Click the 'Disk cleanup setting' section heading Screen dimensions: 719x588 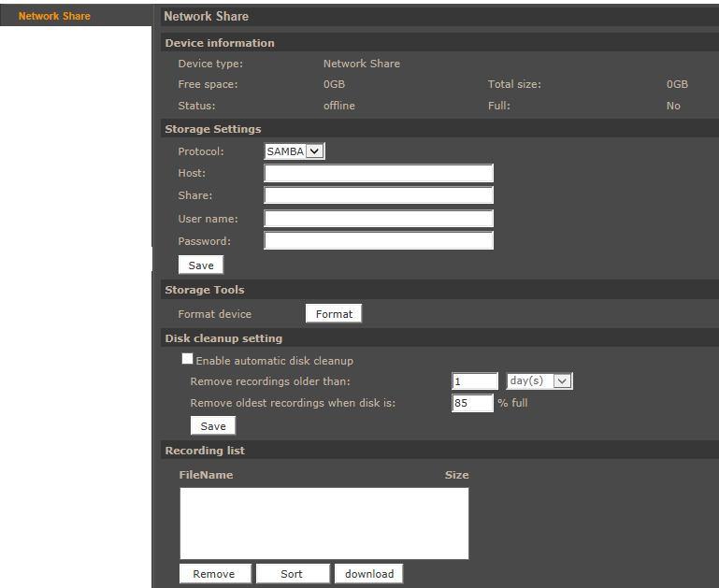point(223,338)
